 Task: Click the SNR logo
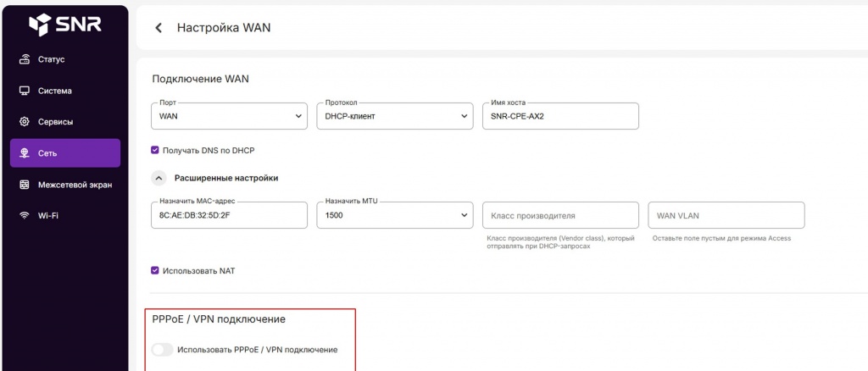point(64,25)
